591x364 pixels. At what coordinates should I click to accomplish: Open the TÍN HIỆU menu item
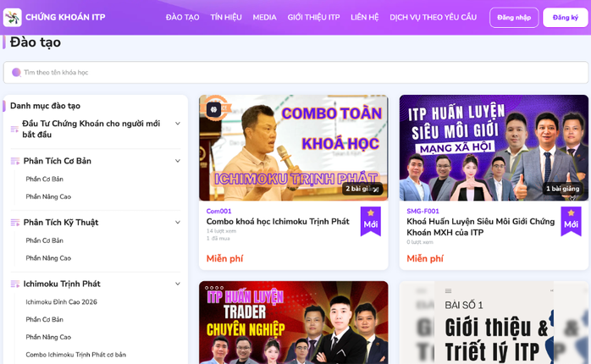226,18
